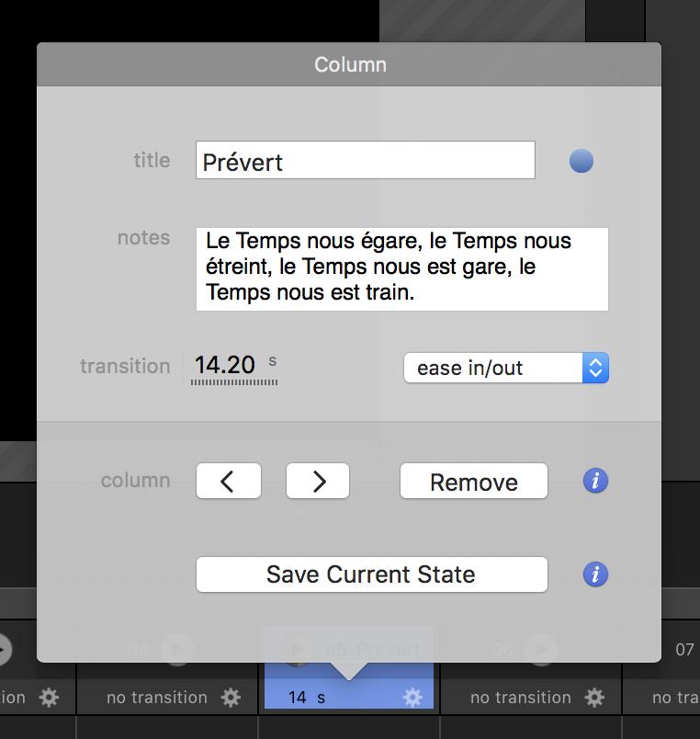700x739 pixels.
Task: Click the "no transition" label under column 04
Action: pos(157,698)
